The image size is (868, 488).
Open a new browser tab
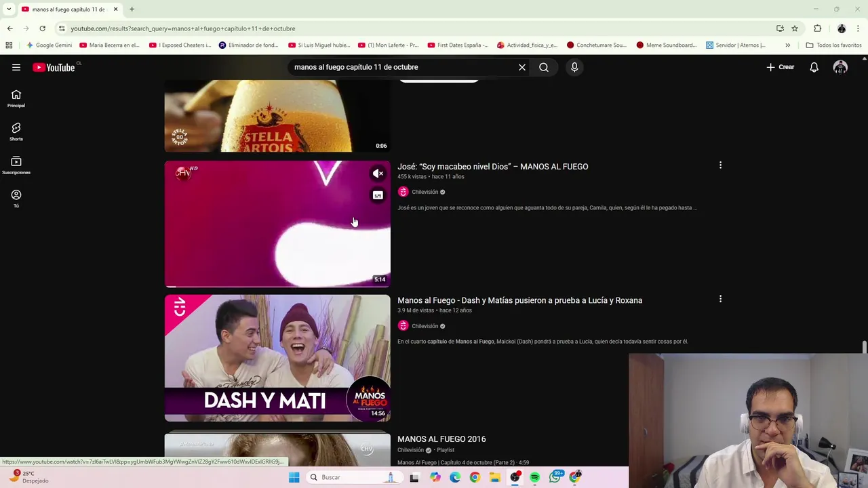[x=132, y=9]
